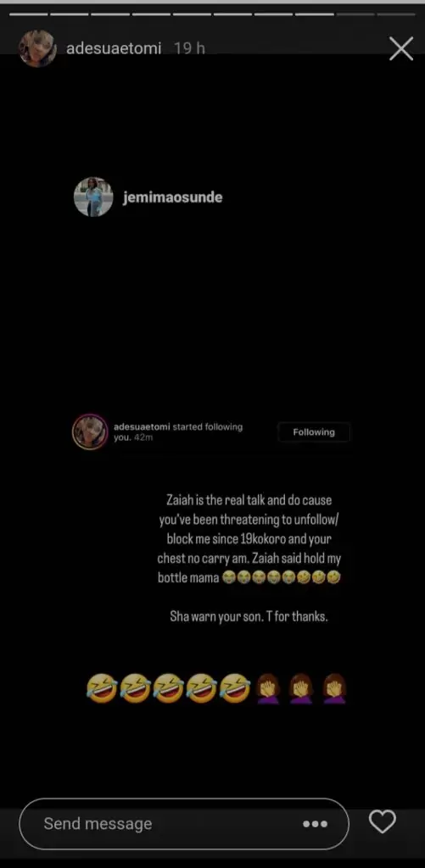Screen dimensions: 425x868
Task: Toggle the Following button
Action: (x=314, y=431)
